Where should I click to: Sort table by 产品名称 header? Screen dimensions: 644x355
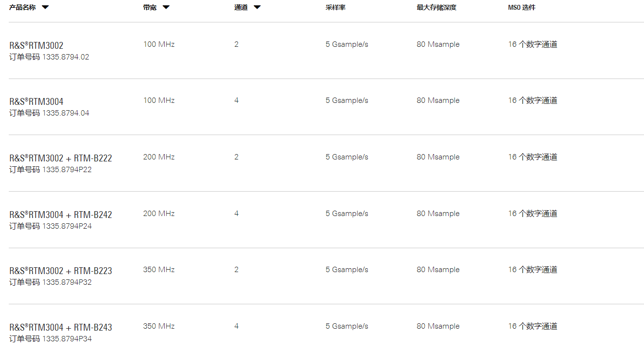pyautogui.click(x=22, y=7)
